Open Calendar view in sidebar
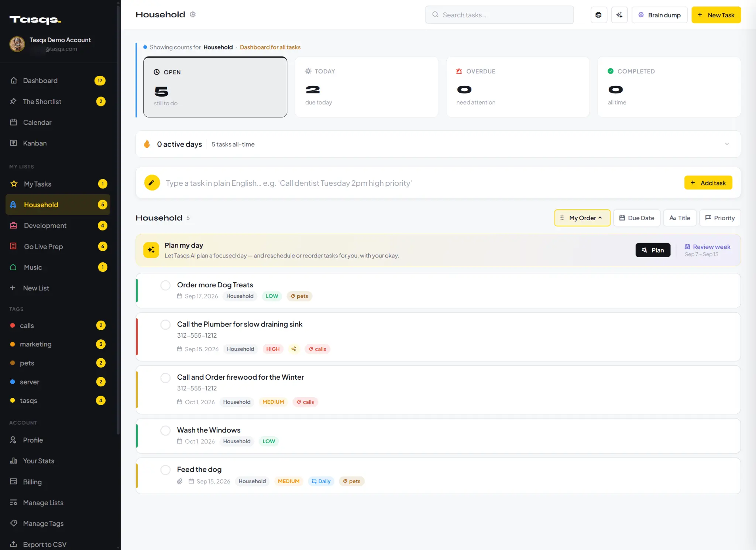This screenshot has height=550, width=756. 58,122
